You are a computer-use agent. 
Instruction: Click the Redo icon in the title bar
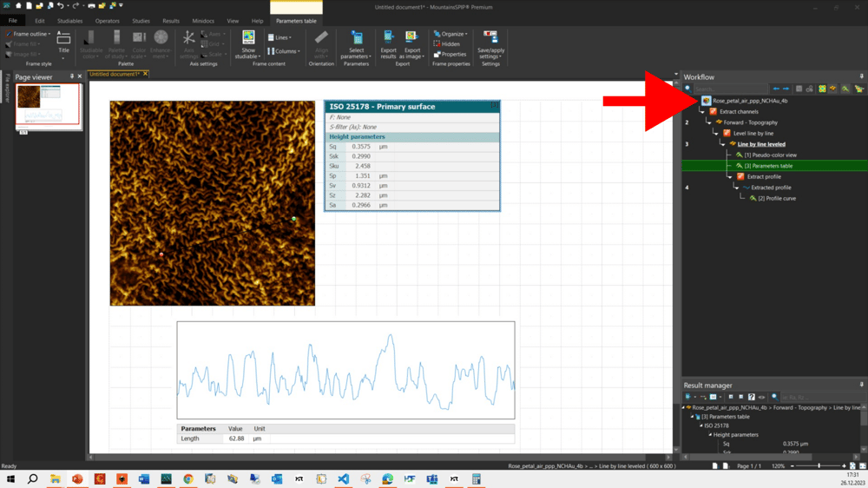click(76, 5)
